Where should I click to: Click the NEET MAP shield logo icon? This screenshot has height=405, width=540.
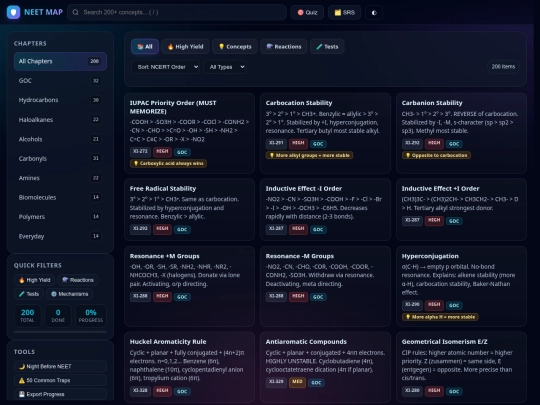[13, 12]
